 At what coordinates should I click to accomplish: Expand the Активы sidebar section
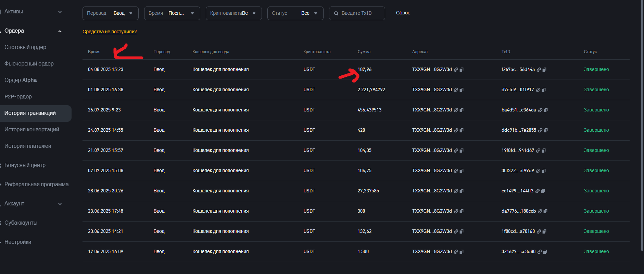[x=60, y=12]
